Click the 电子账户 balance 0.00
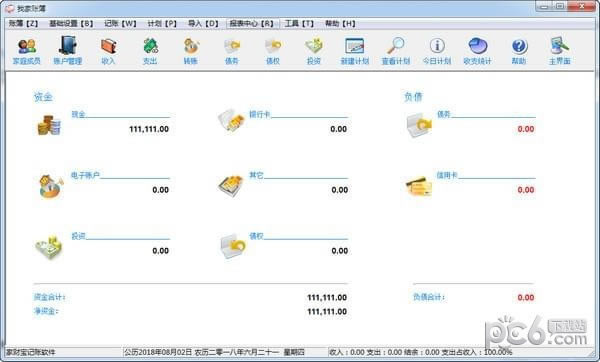This screenshot has height=362, width=600. click(161, 190)
